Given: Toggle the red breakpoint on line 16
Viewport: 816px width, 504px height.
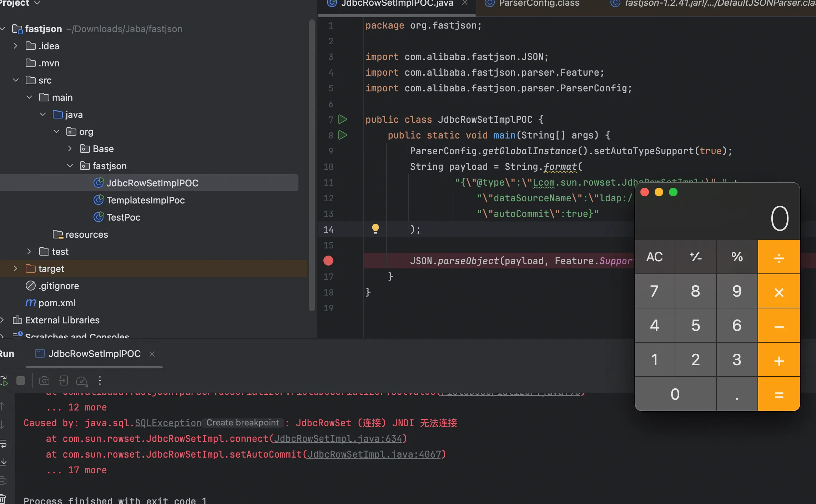Looking at the screenshot, I should coord(328,261).
